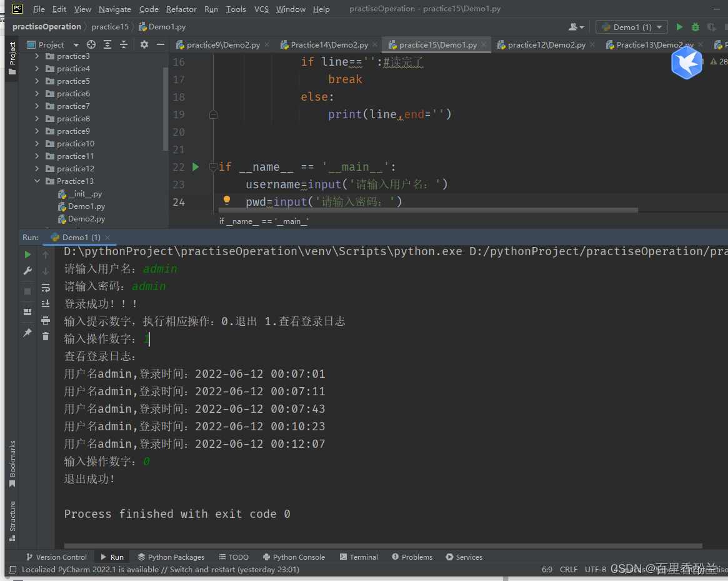The height and width of the screenshot is (581, 728).
Task: Click the yellow lightbulb on line 24
Action: coord(227,200)
